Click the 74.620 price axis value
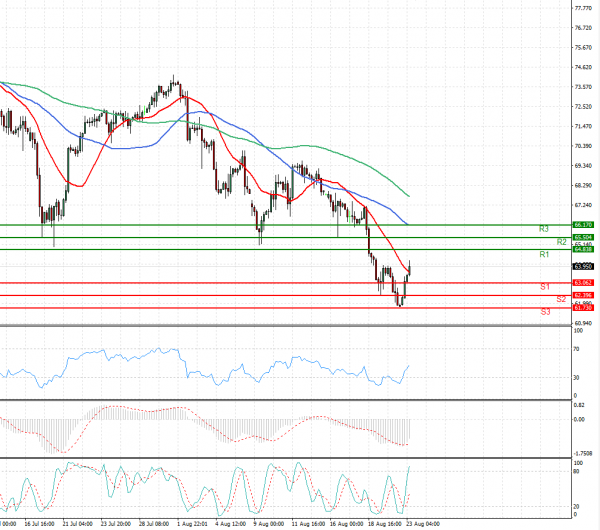Image resolution: width=600 pixels, height=530 pixels. (x=583, y=67)
